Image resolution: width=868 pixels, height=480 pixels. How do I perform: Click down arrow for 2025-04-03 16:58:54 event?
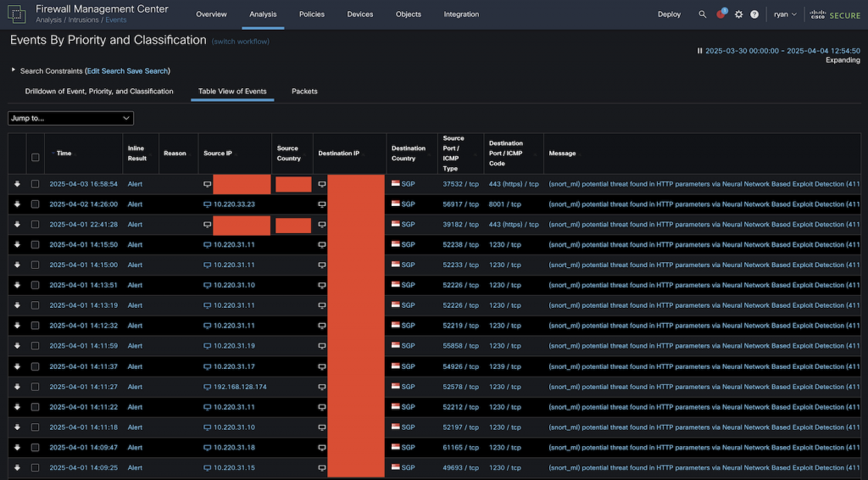coord(17,184)
